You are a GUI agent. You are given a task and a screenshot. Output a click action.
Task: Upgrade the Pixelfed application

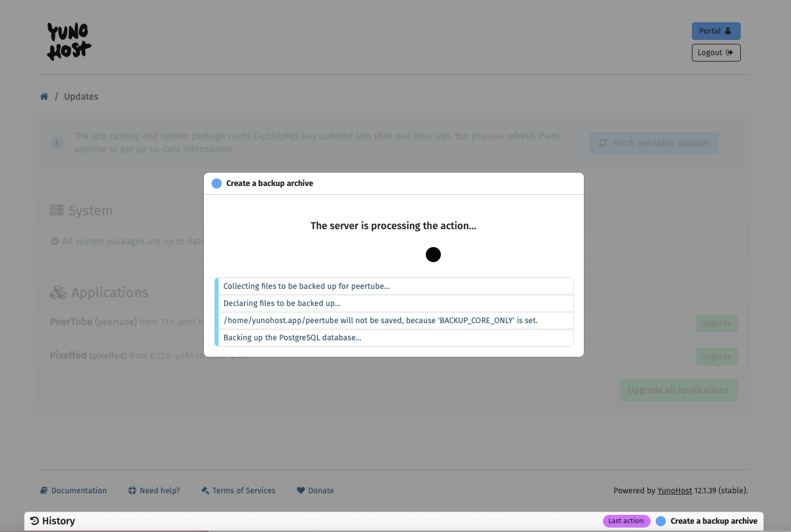tap(715, 357)
